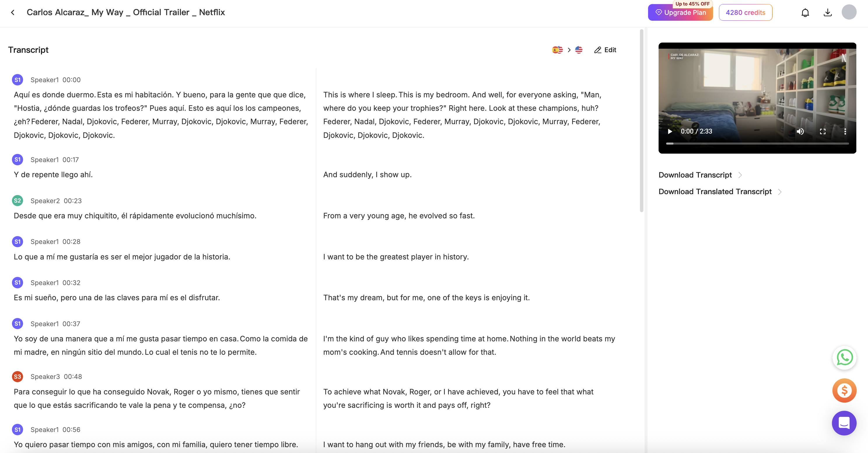The width and height of the screenshot is (868, 453).
Task: Go back using the left arrow icon
Action: pyautogui.click(x=13, y=13)
